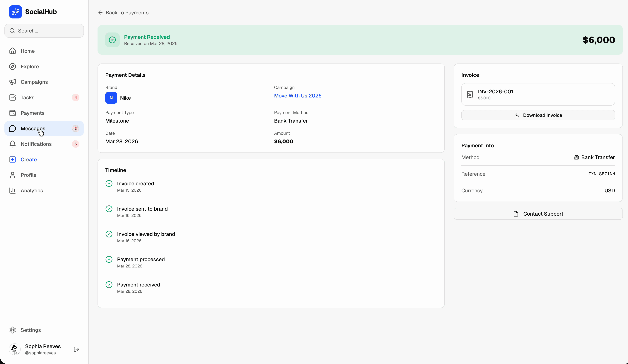The width and height of the screenshot is (628, 364).
Task: Click the Tasks checklist icon
Action: (13, 97)
